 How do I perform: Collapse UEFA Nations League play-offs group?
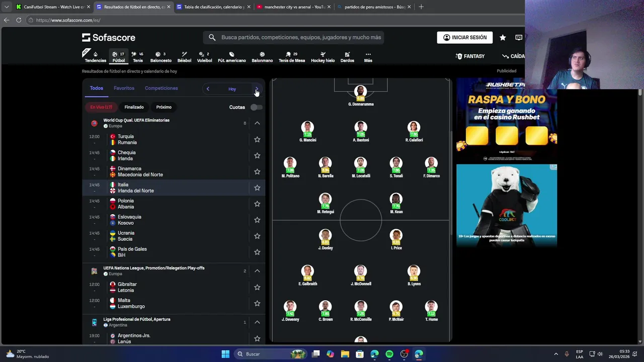coord(257,271)
